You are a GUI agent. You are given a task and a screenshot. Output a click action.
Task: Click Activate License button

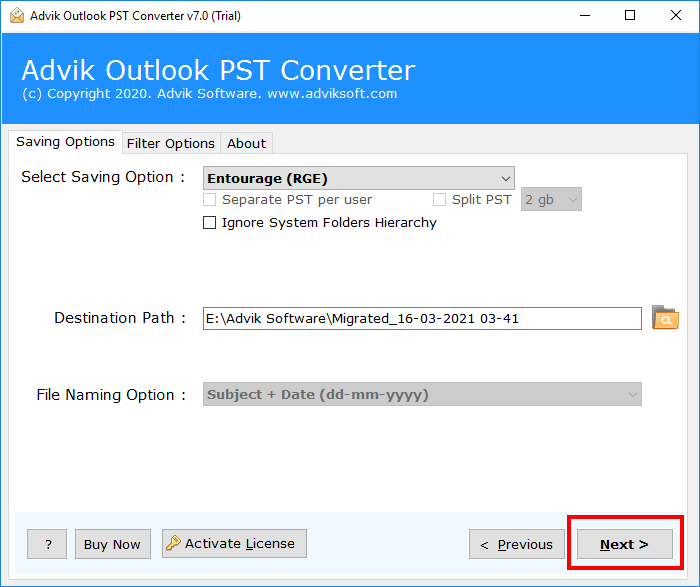point(234,543)
